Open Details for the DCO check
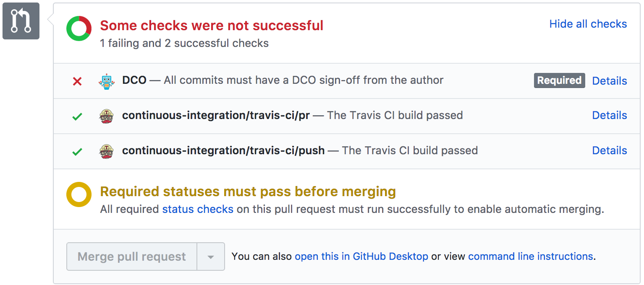Image resolution: width=644 pixels, height=285 pixels. point(610,80)
